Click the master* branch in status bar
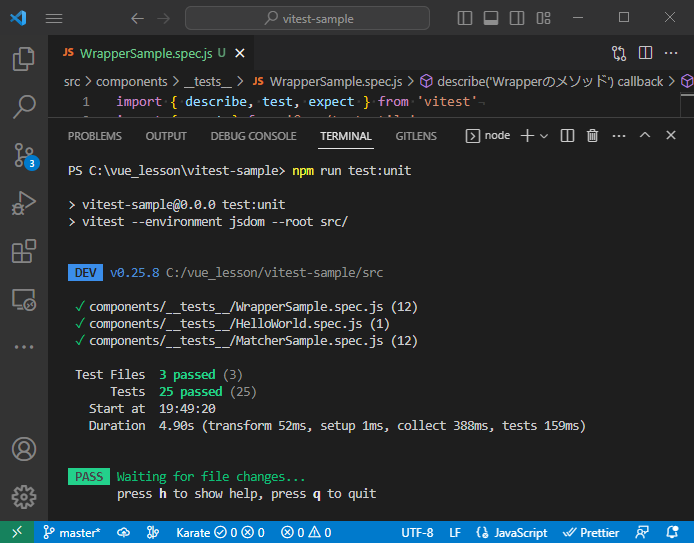 point(72,532)
